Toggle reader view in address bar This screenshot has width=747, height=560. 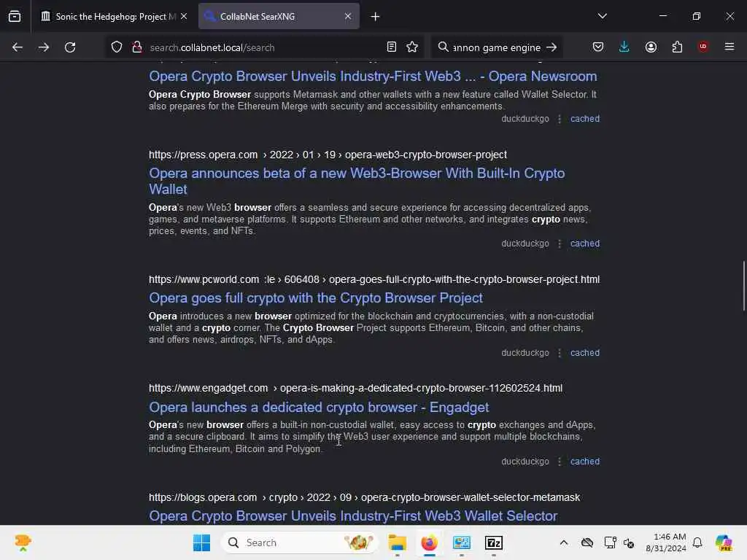[x=391, y=47]
